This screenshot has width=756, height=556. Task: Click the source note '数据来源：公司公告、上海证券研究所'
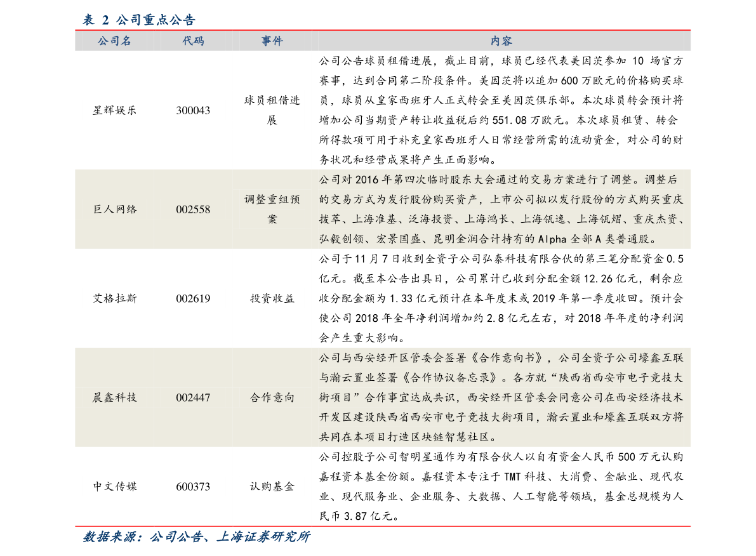click(x=196, y=537)
